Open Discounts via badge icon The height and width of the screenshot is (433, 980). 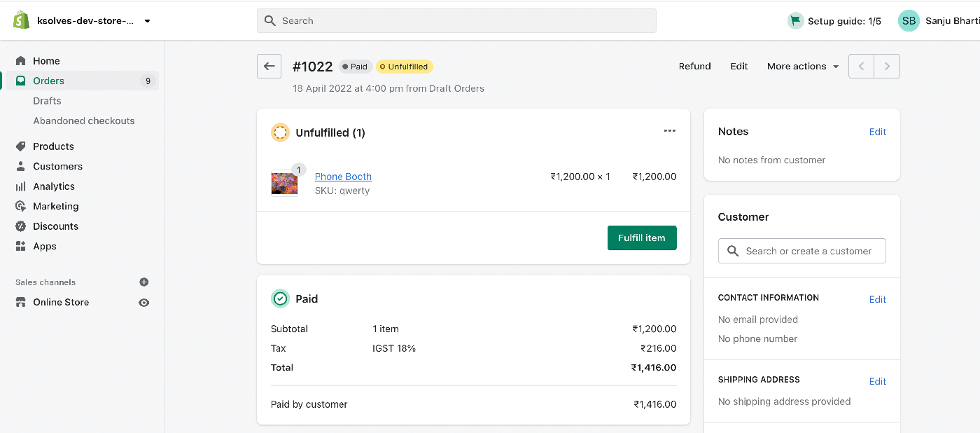click(21, 226)
